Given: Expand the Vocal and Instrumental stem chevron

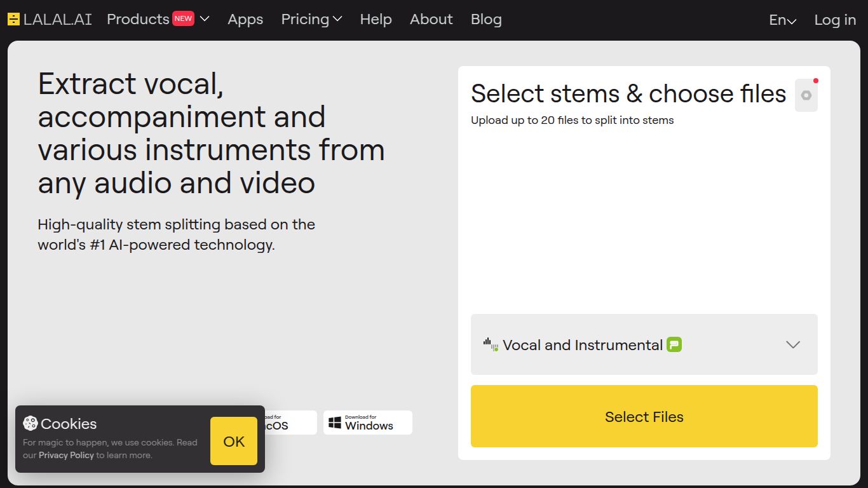Looking at the screenshot, I should 793,344.
